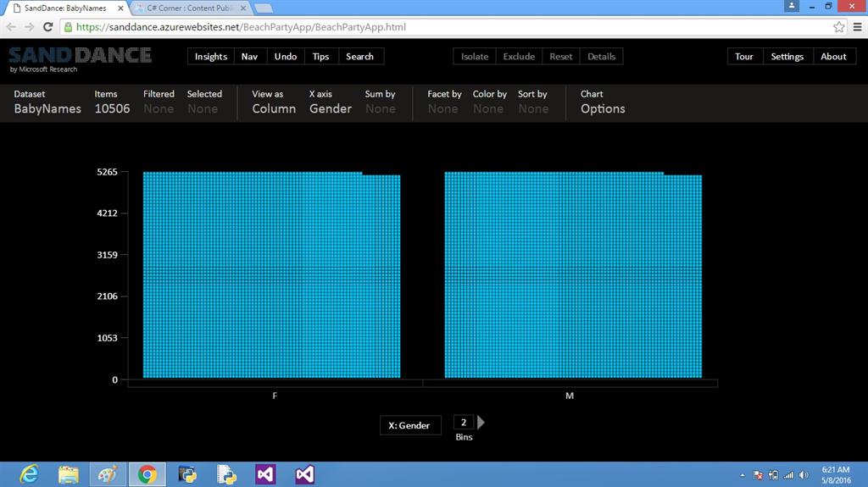The width and height of the screenshot is (868, 487).
Task: Select the SandDance: BabyNames tab
Action: point(65,8)
